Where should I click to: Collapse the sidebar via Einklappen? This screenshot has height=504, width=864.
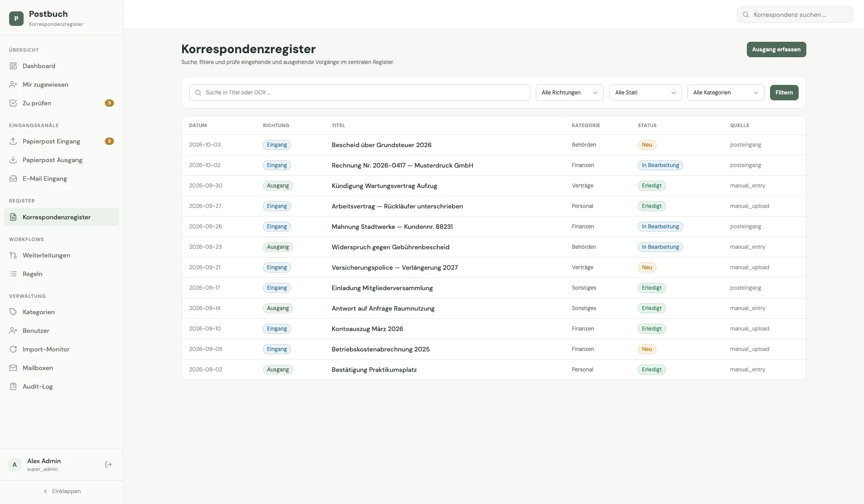tap(62, 491)
